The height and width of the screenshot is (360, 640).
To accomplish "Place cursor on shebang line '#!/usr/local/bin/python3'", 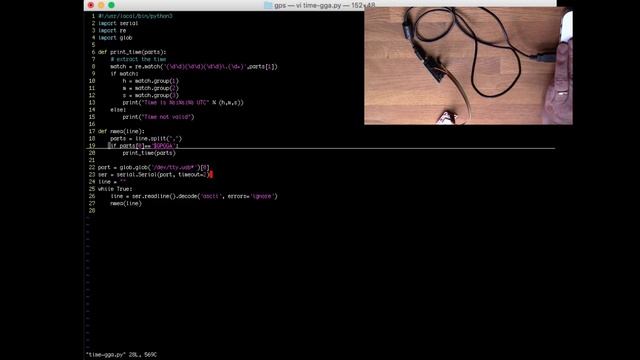I will pos(135,16).
